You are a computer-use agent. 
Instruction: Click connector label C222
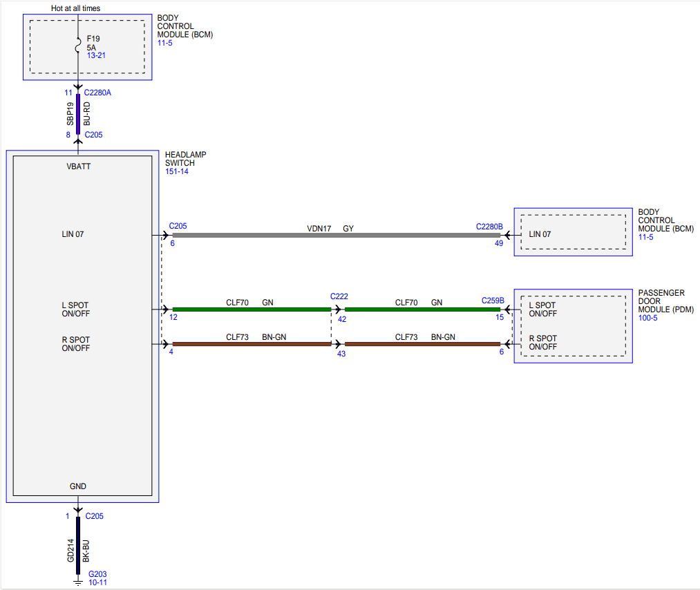(x=339, y=296)
